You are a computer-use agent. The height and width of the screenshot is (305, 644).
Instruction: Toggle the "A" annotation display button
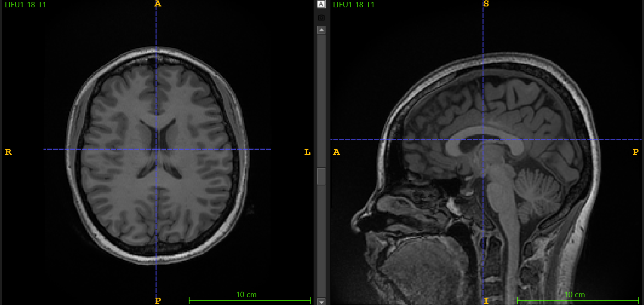coord(321,5)
